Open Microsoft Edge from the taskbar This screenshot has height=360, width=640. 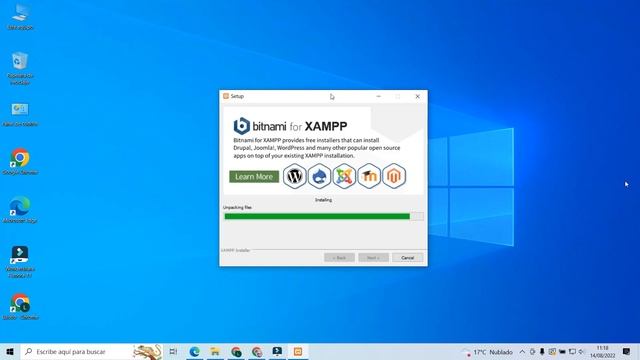(x=194, y=351)
